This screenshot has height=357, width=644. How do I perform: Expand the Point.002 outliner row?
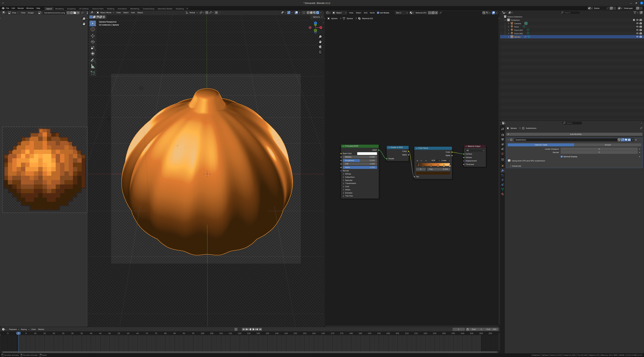coord(508,34)
